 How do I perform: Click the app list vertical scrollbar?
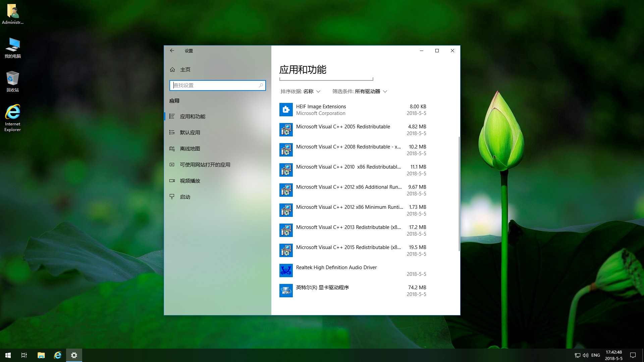point(459,194)
